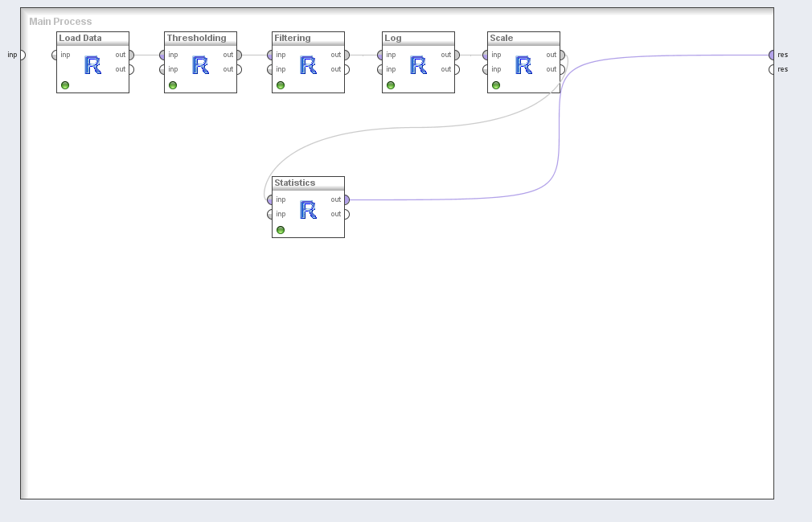Select the Log operator's R icon

(419, 65)
